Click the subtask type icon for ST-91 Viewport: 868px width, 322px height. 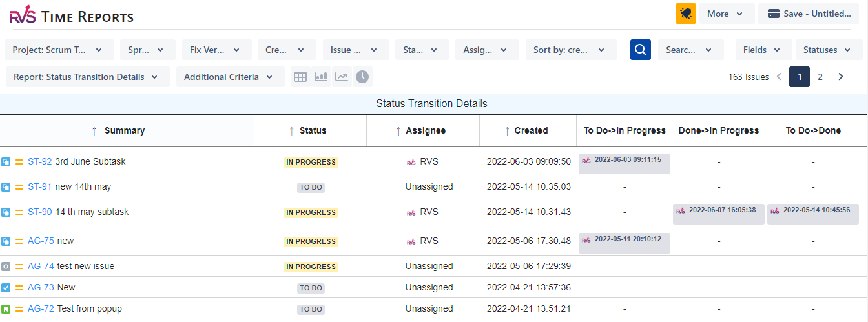(x=6, y=187)
